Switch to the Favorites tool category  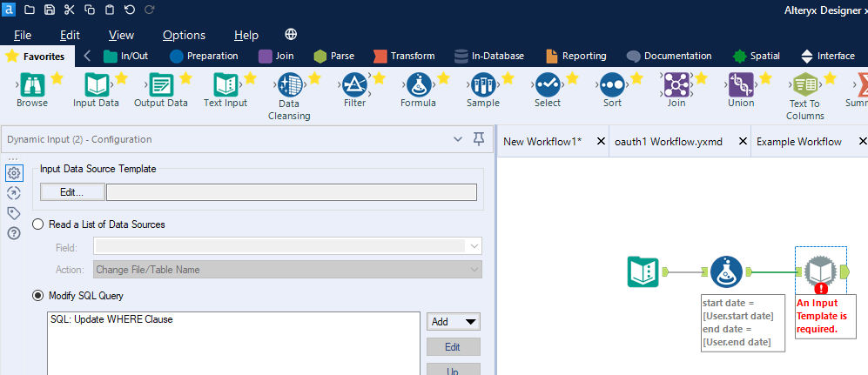37,56
